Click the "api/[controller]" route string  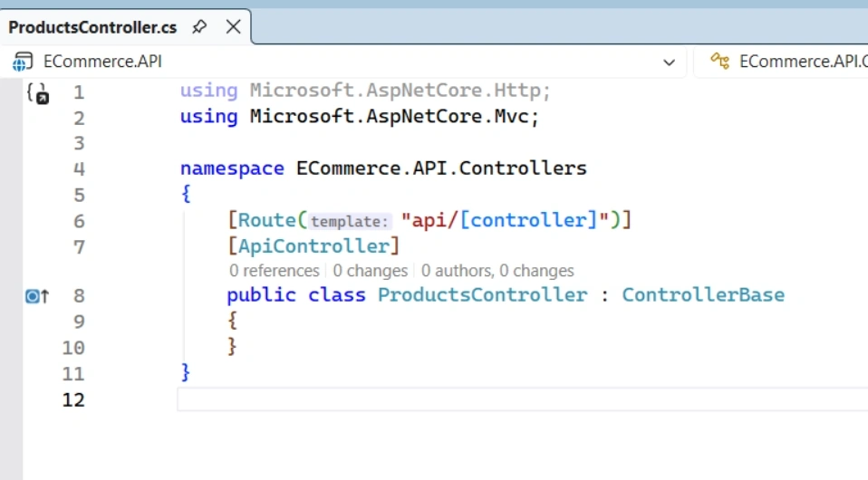coord(505,220)
